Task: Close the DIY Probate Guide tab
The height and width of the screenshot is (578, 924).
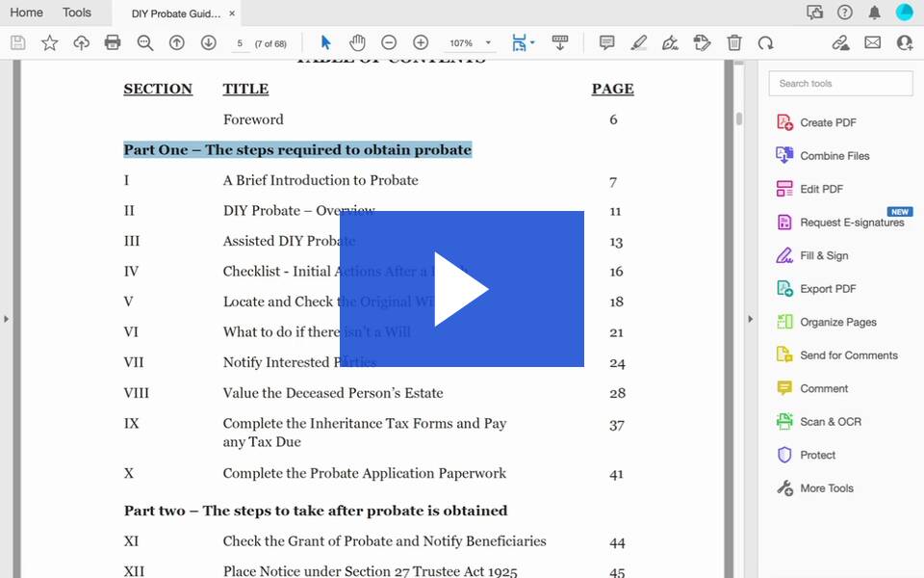Action: (232, 13)
